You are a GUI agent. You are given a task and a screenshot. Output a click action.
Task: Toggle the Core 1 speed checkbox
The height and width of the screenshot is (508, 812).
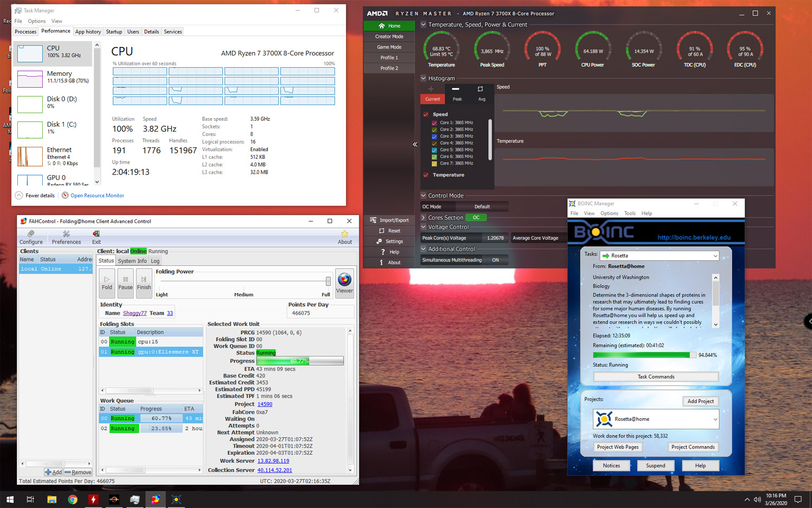tap(434, 123)
